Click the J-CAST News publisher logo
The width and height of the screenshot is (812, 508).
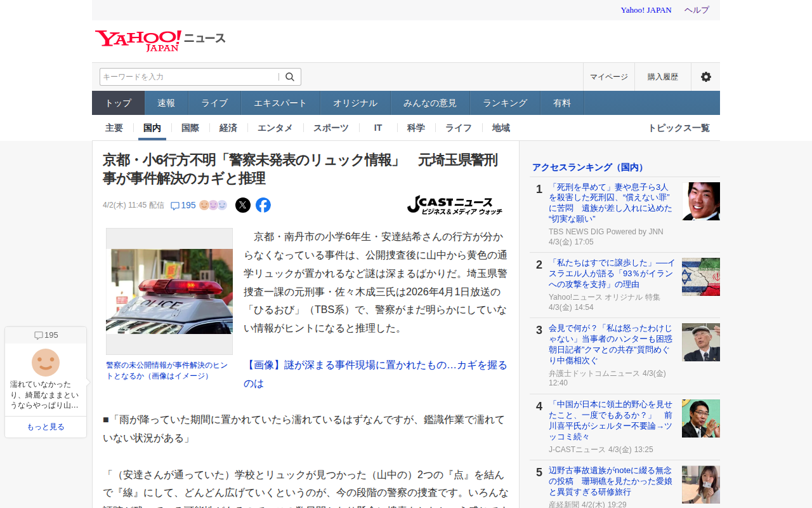455,204
